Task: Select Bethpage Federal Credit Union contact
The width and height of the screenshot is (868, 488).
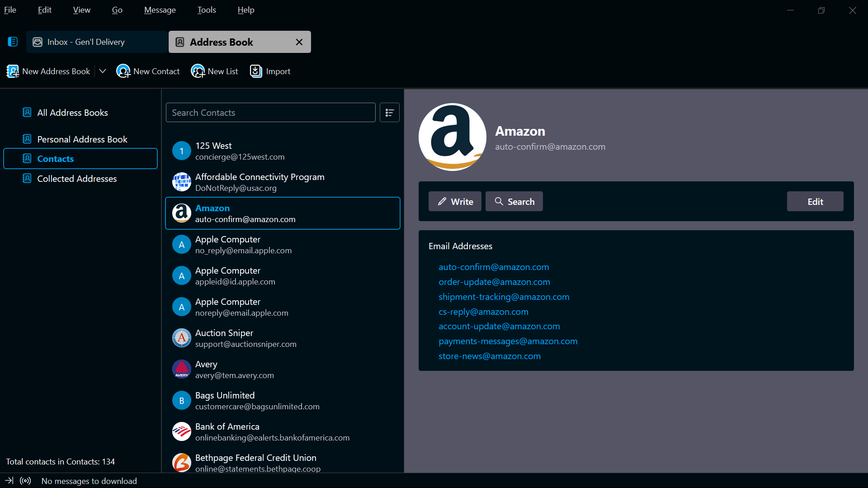Action: (x=283, y=460)
